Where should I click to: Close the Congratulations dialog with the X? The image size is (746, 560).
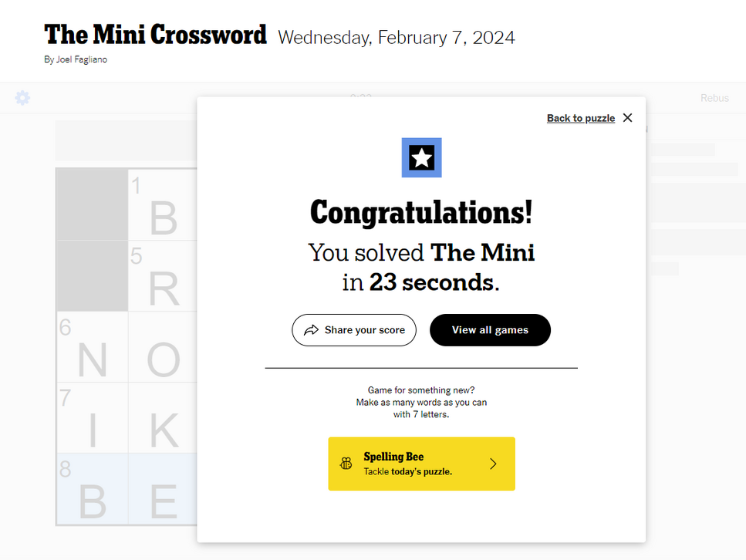coord(627,118)
